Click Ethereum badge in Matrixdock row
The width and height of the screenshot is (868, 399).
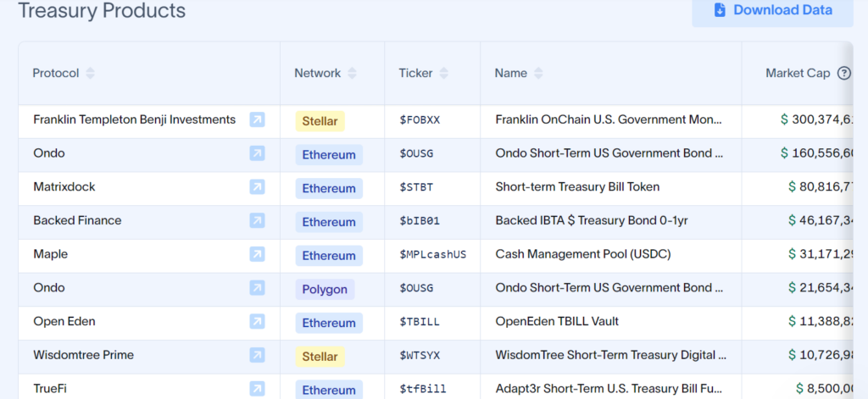click(x=329, y=189)
